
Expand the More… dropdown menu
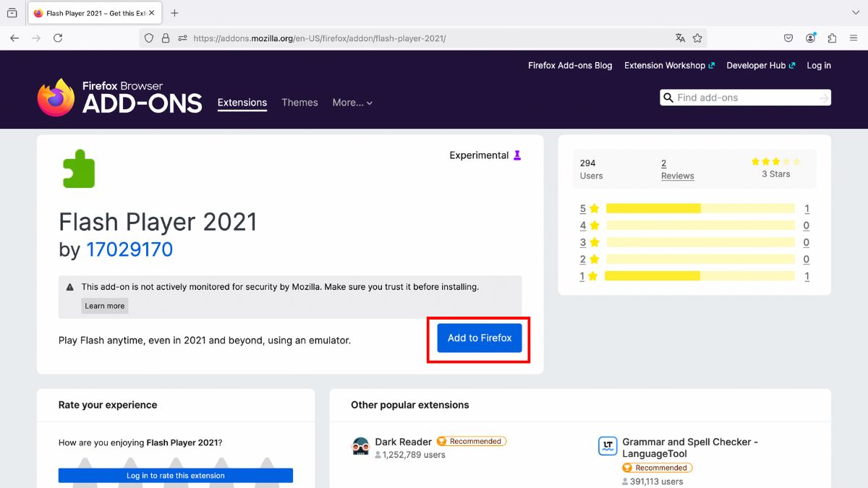pos(352,103)
